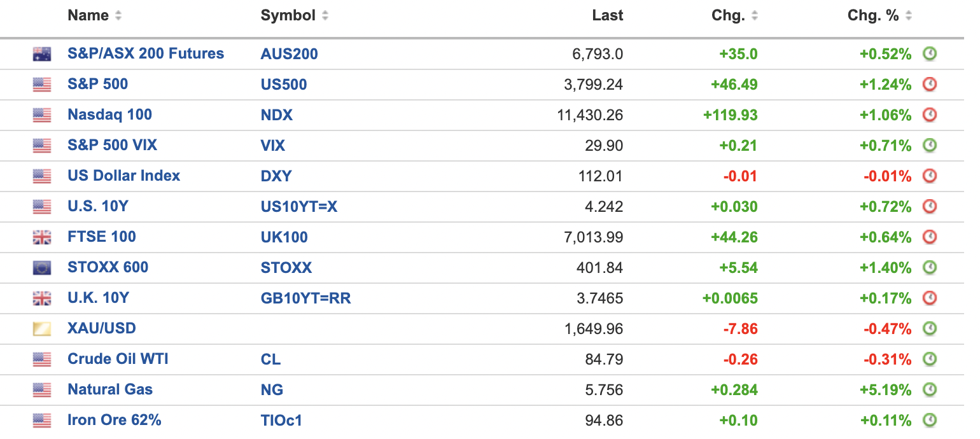Image resolution: width=980 pixels, height=439 pixels.
Task: Sort by the Chg. column arrows
Action: coord(754,16)
